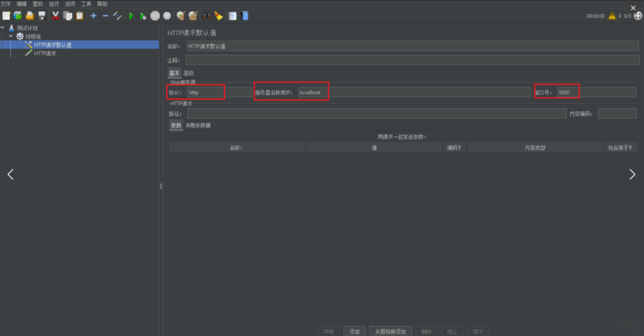644x336 pixels.
Task: Click the 协议 field containing http
Action: 220,92
